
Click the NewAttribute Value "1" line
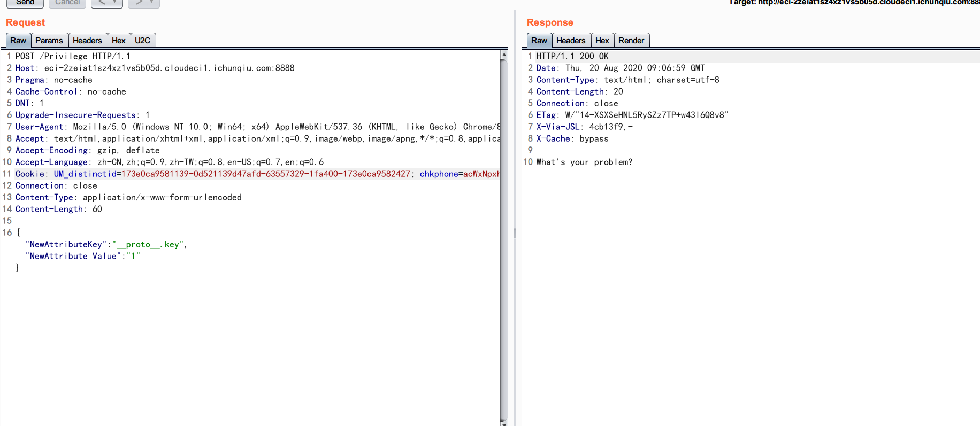coord(83,256)
